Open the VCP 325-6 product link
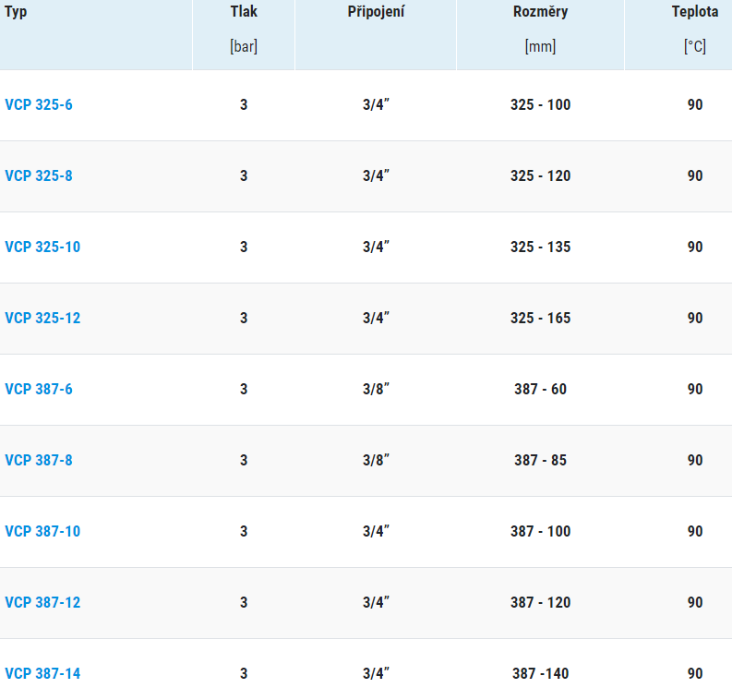The height and width of the screenshot is (700, 732). click(x=39, y=104)
